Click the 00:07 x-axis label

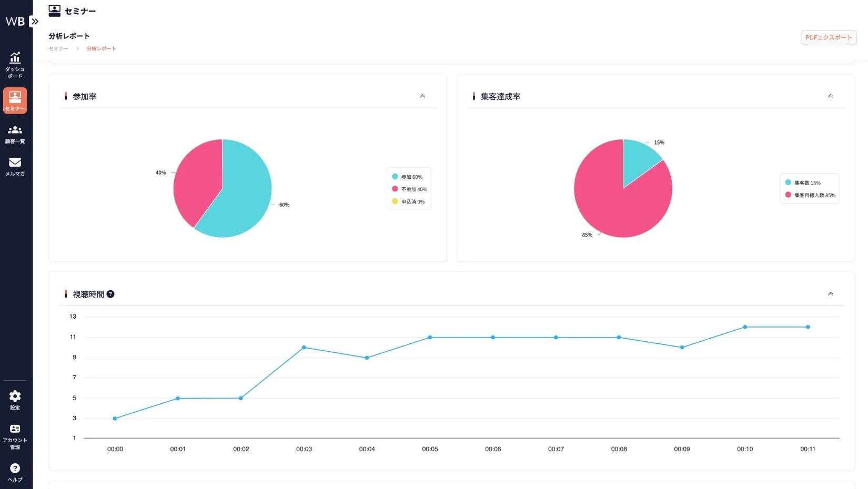pos(556,449)
